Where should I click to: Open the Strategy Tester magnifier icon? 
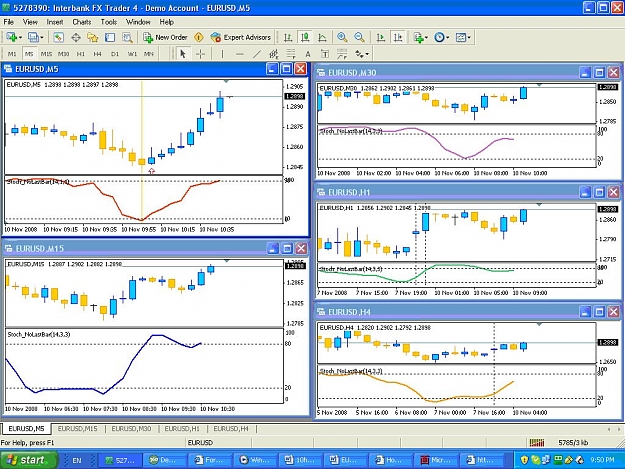[x=127, y=37]
